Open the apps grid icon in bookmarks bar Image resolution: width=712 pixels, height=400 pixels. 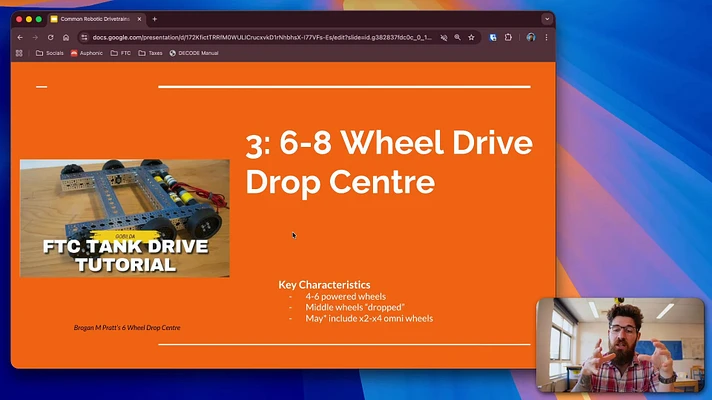19,53
